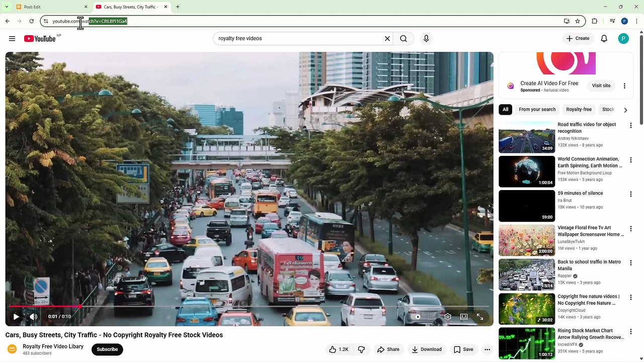Toggle subtitles closed captions button
This screenshot has height=362, width=644.
coord(432,317)
